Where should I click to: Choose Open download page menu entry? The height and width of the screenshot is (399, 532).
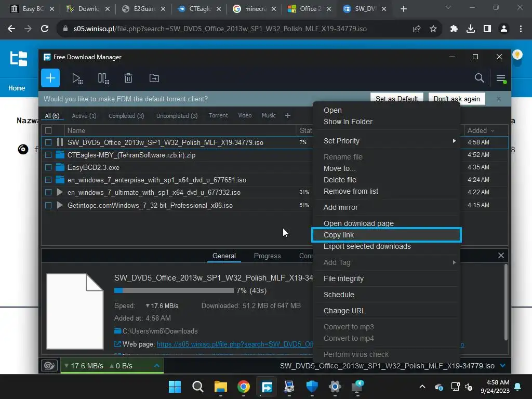[358, 223]
